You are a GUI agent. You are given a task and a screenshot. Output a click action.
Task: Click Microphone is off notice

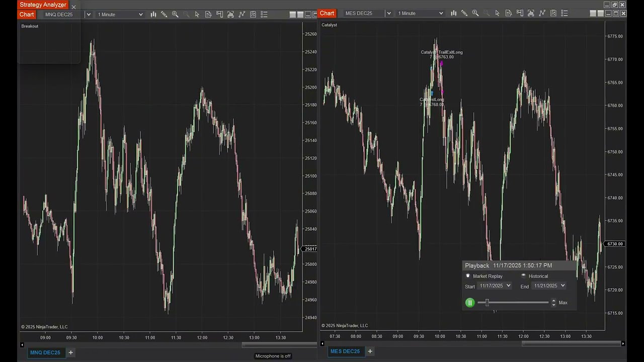[273, 356]
